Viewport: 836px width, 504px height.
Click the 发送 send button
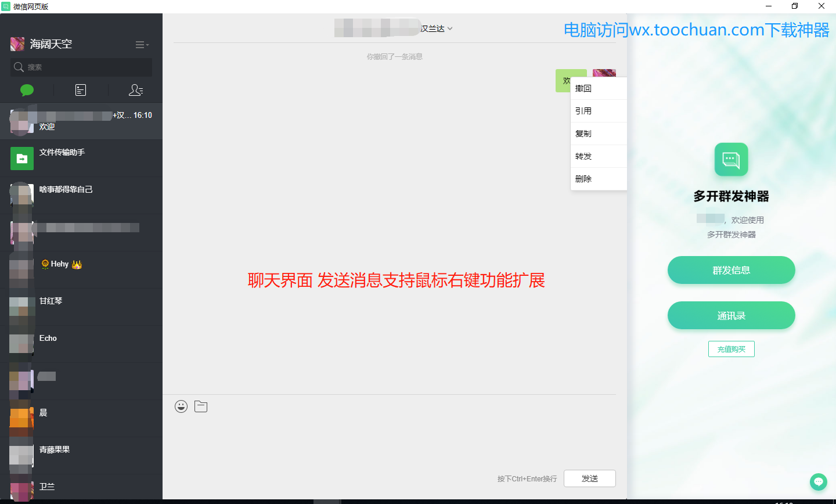pyautogui.click(x=589, y=478)
